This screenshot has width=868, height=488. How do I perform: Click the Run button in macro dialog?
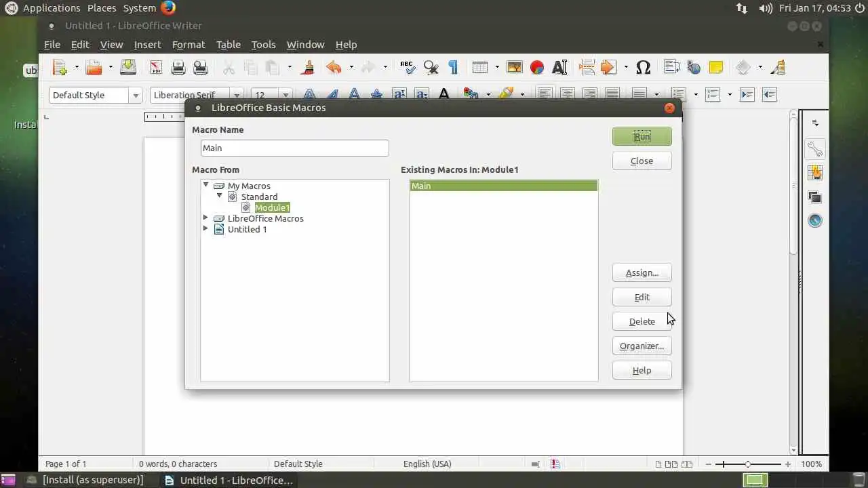click(x=642, y=136)
